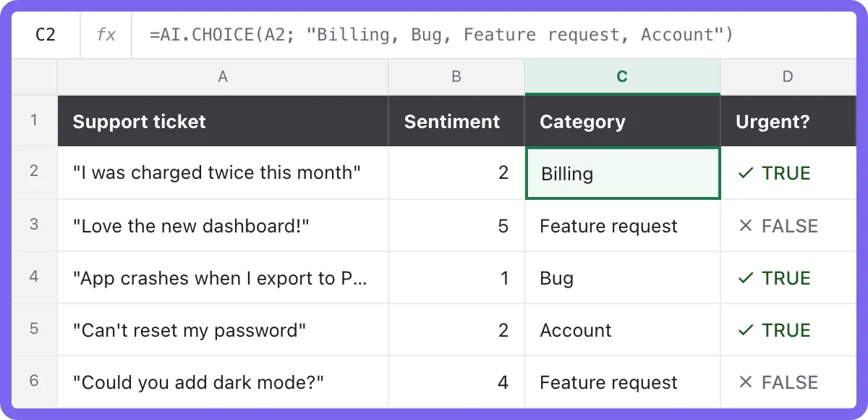Viewport: 868px width, 420px height.
Task: Click the AI.CHOICE formula in the formula bar
Action: click(x=441, y=35)
